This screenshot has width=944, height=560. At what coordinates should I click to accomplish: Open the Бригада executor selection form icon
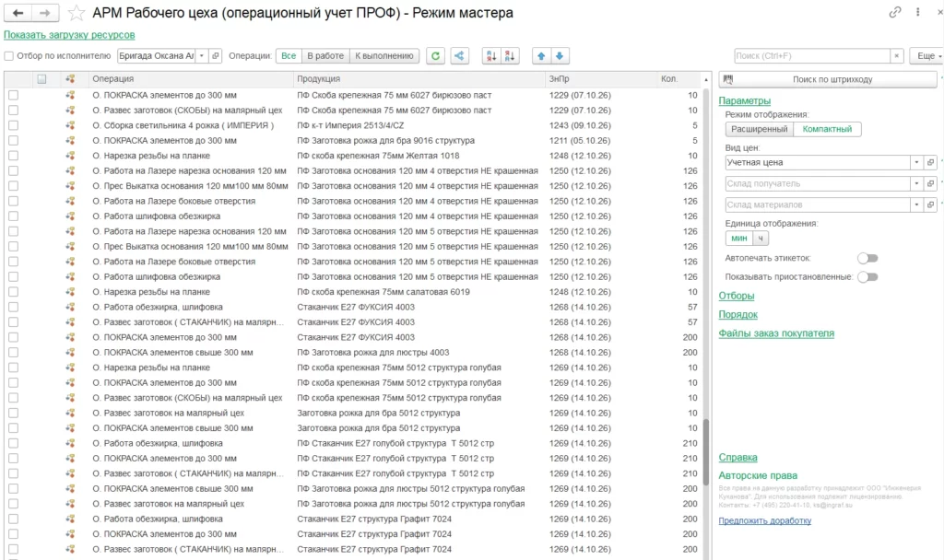(x=215, y=56)
